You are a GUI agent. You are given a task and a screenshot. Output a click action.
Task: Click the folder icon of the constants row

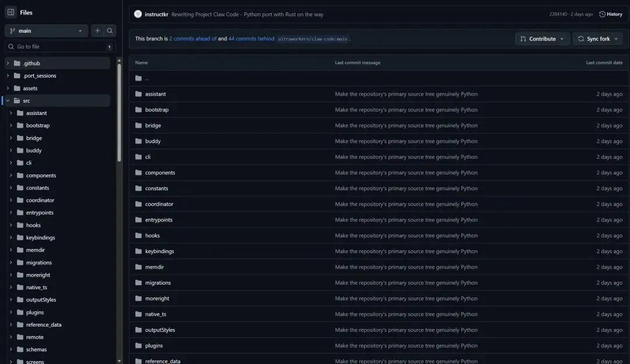139,188
